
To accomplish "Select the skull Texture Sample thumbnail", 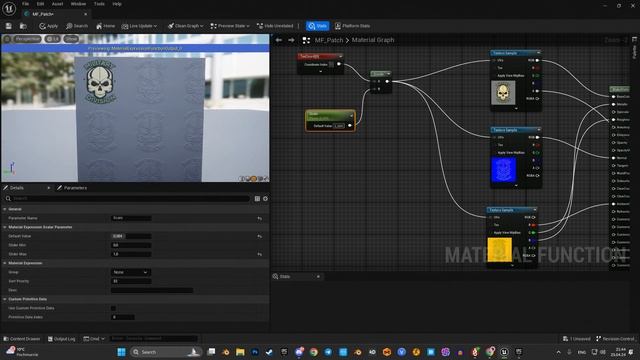I will pos(503,92).
